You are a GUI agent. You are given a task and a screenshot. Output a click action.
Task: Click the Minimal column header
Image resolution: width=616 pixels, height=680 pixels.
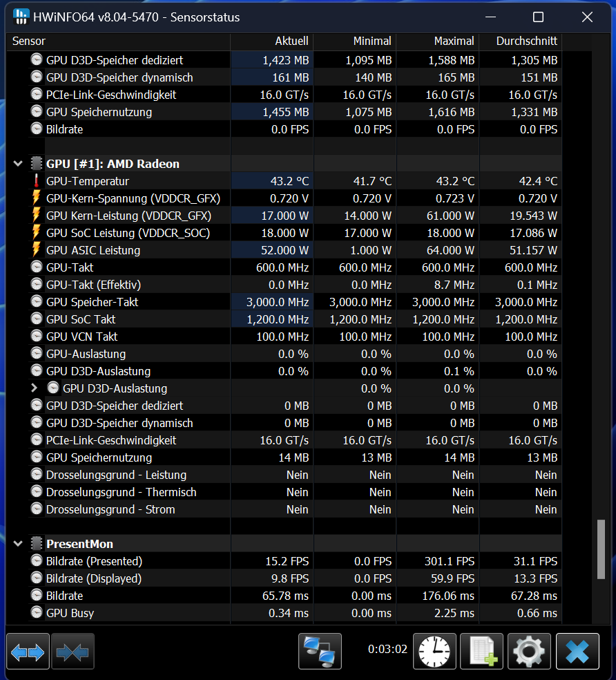355,41
